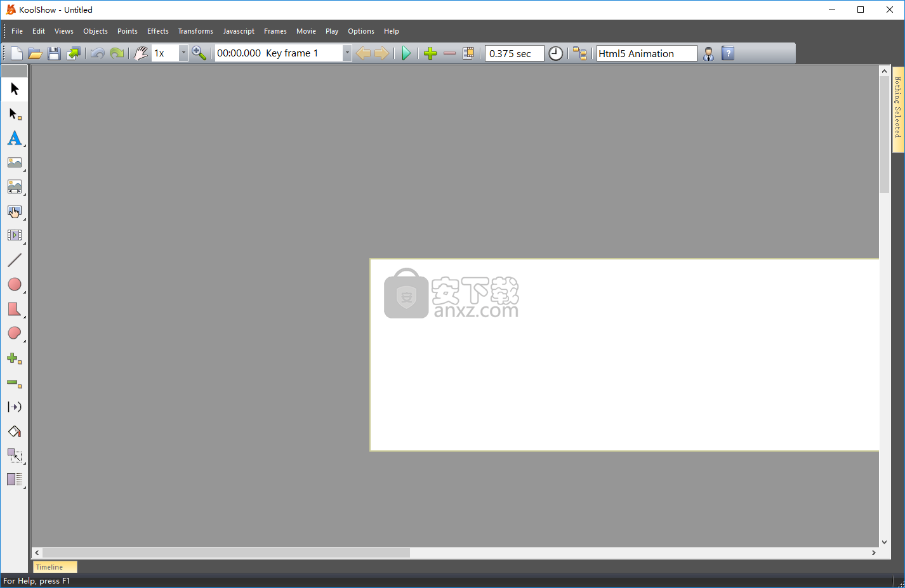Expand the Key frame 1 dropdown
Viewport: 905px width, 588px height.
click(347, 53)
